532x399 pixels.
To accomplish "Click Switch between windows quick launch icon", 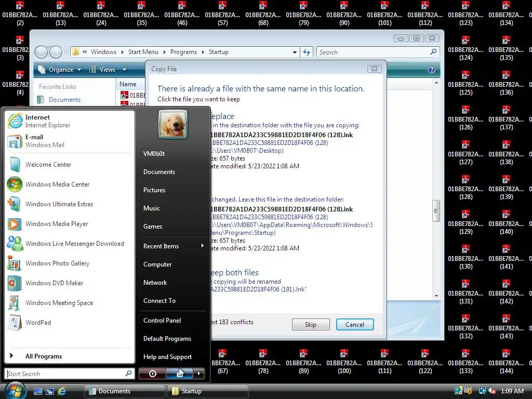I will coord(50,391).
